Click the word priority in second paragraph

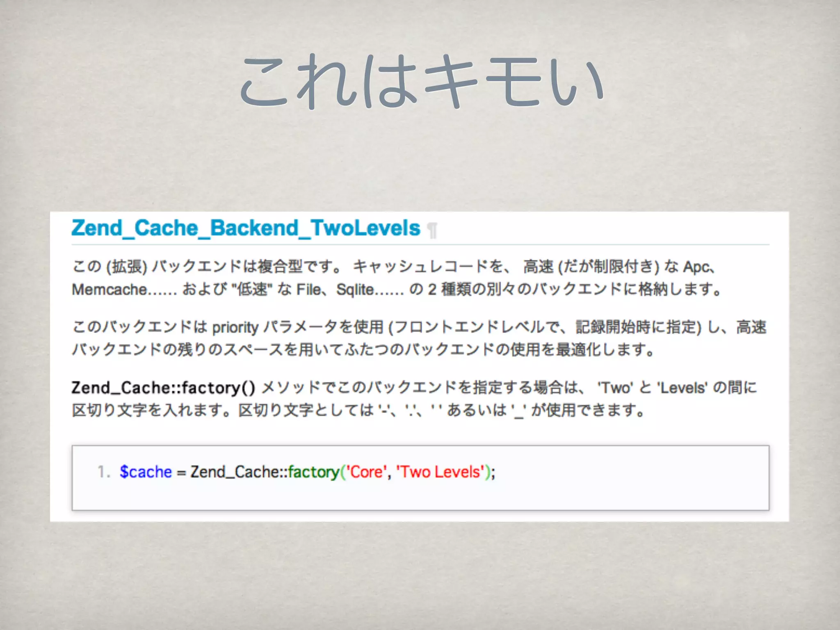(x=235, y=327)
